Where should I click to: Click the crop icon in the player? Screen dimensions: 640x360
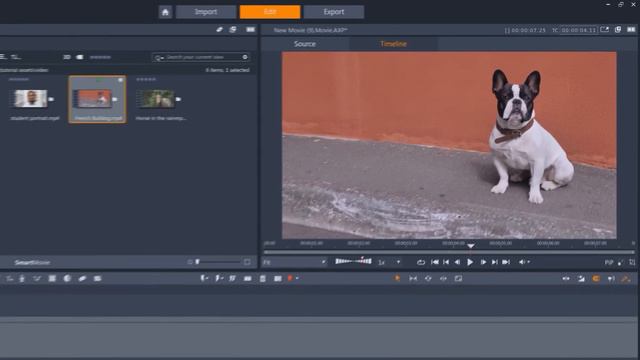click(x=632, y=262)
